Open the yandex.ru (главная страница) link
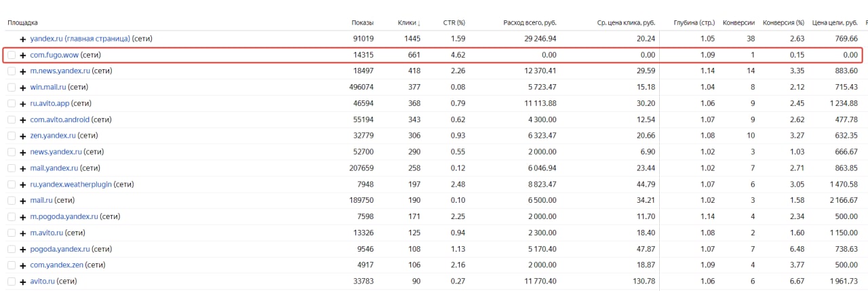This screenshot has width=868, height=291. (80, 39)
